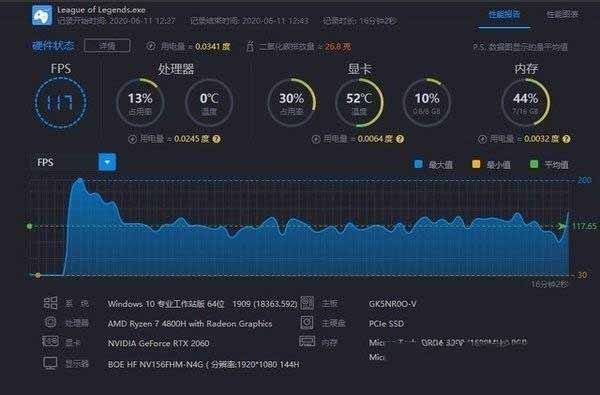Click NVIDIA GeForce RTX 2060 text
The image size is (600, 395).
158,343
